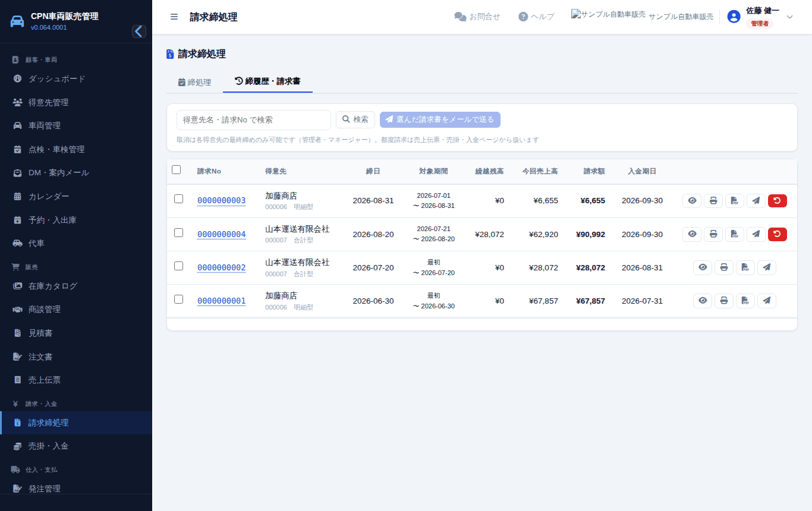Download PDF for invoice 0000000004
The width and height of the screenshot is (812, 511).
(735, 234)
